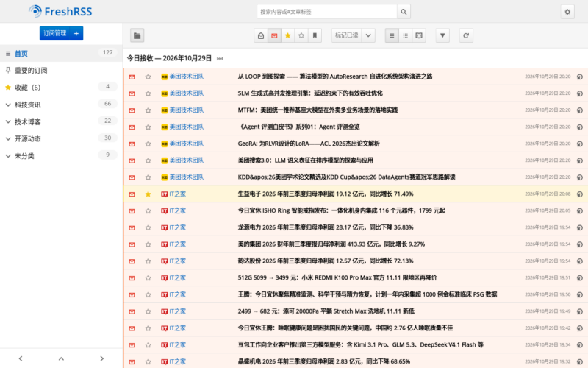Expand the 未分类 category chevron

coord(8,156)
